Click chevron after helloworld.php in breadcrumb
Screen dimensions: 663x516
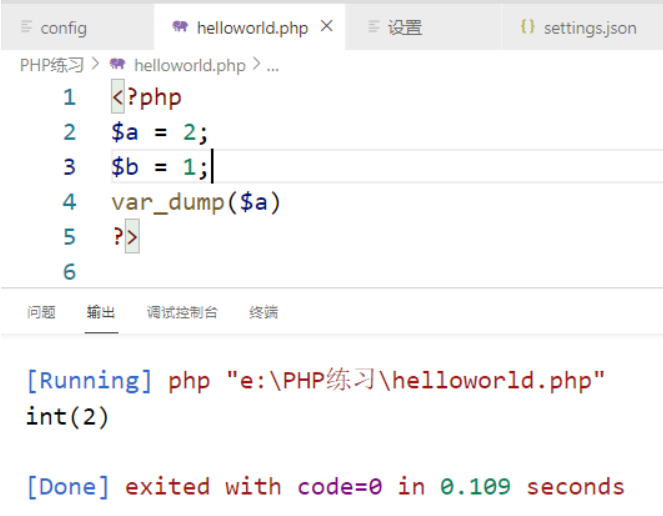[256, 64]
